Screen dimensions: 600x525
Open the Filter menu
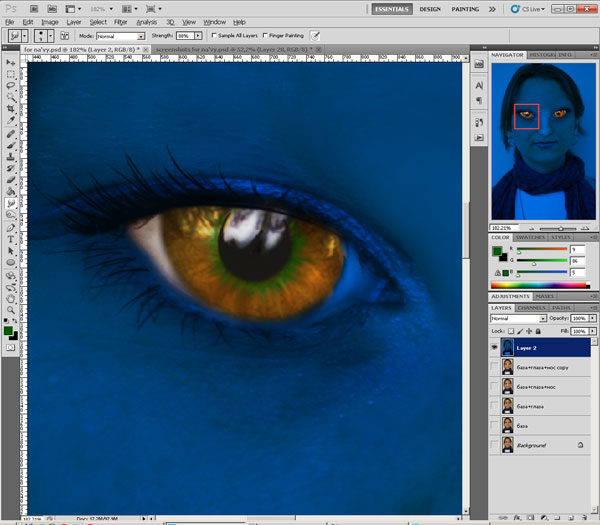120,21
